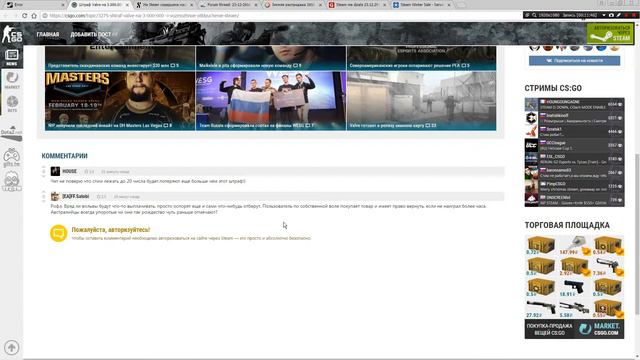This screenshot has width=640, height=360.
Task: Click the Пожалуйста, авторизуйтесь! link
Action: [x=111, y=230]
